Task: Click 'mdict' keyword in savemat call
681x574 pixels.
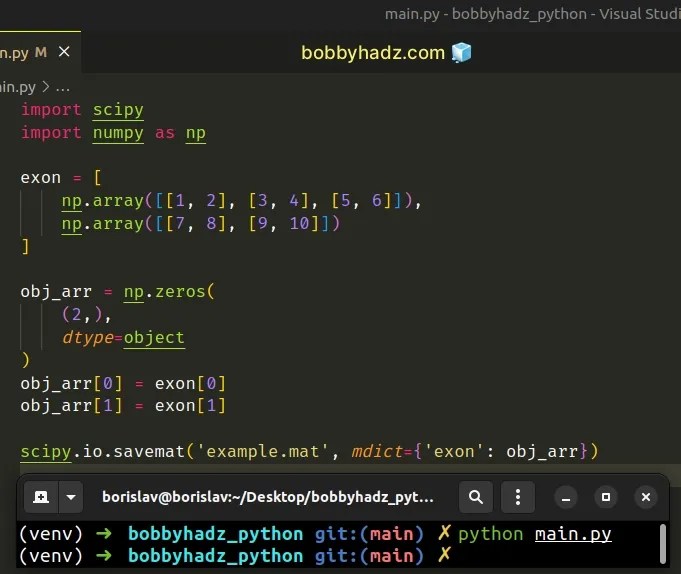Action: click(377, 452)
